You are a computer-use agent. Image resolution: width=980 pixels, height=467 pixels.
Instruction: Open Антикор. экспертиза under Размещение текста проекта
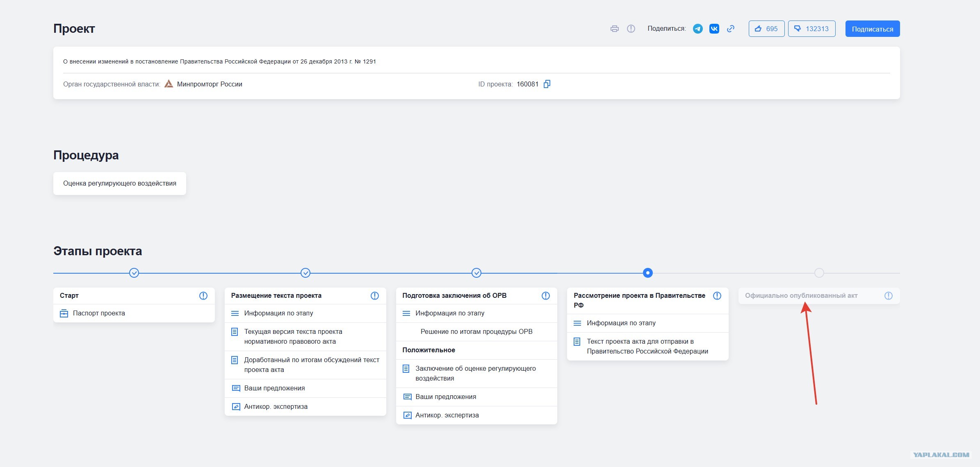[305, 407]
